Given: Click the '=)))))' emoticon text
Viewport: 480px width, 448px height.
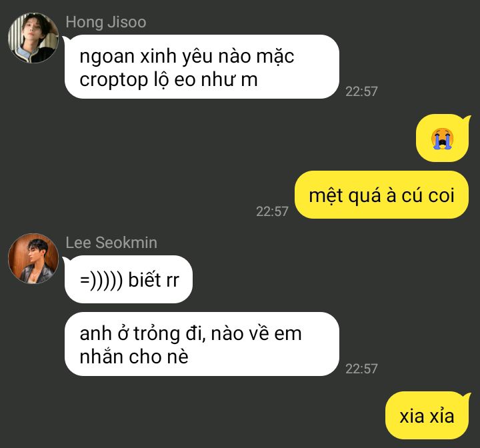Looking at the screenshot, I should pyautogui.click(x=101, y=280).
